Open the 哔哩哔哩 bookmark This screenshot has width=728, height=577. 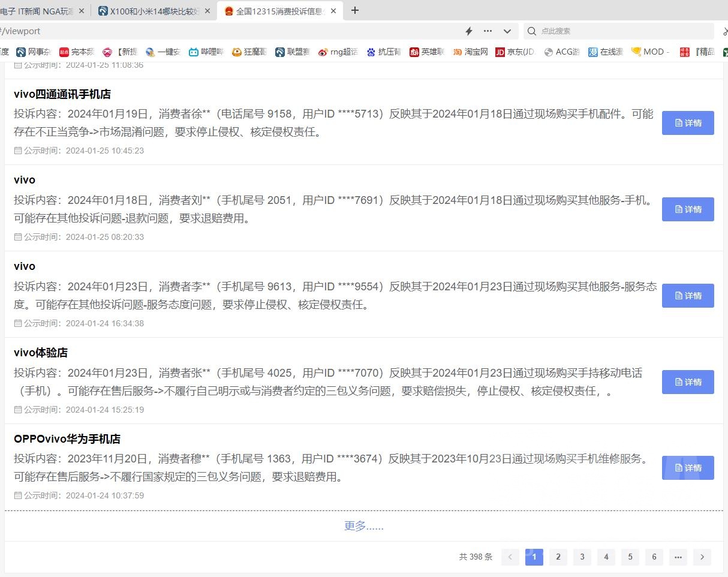tap(206, 52)
